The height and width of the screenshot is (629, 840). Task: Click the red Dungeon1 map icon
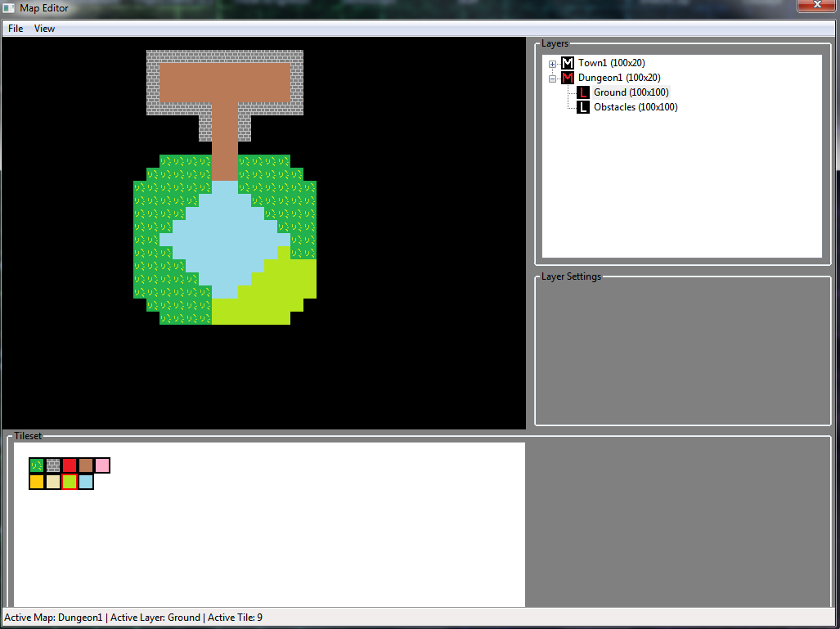point(568,78)
